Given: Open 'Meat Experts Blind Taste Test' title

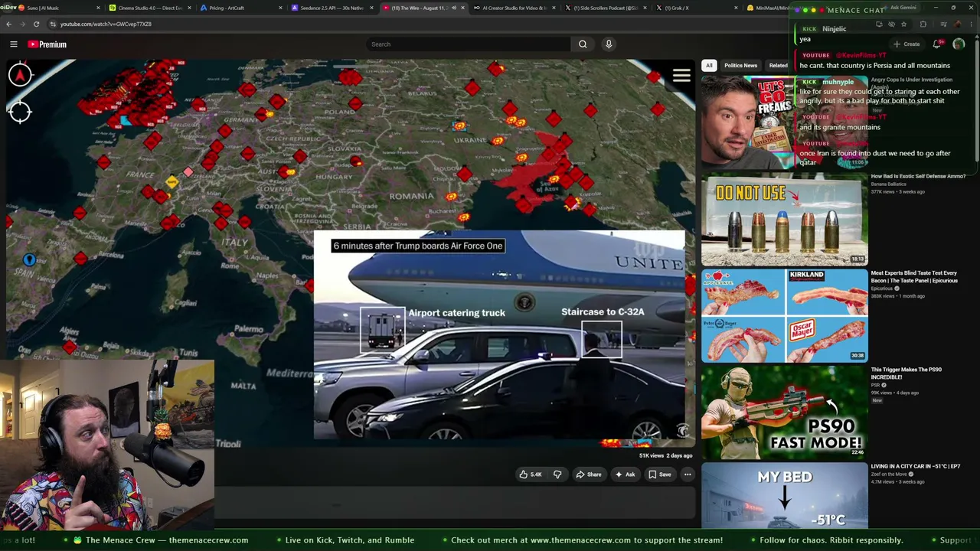Looking at the screenshot, I should tap(914, 276).
